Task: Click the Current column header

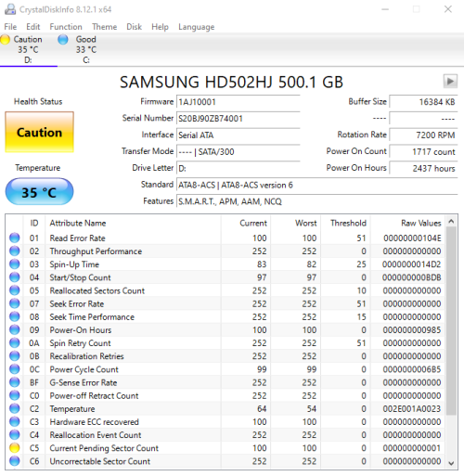Action: point(246,223)
